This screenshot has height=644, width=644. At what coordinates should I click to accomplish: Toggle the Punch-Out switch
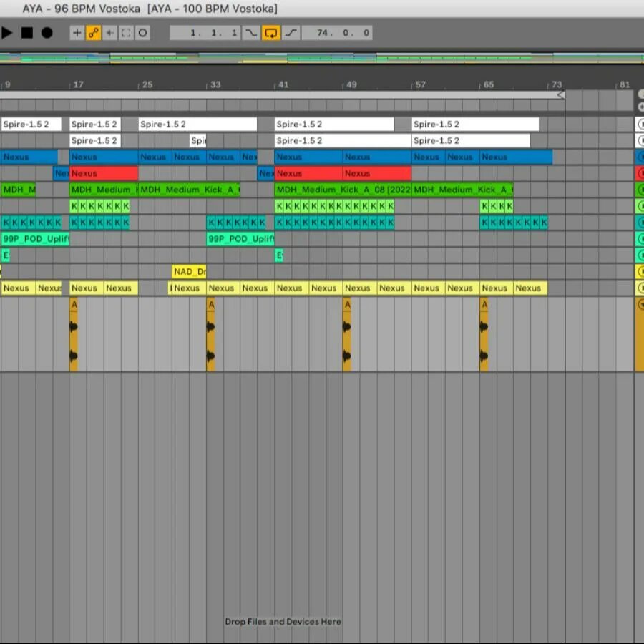point(291,33)
